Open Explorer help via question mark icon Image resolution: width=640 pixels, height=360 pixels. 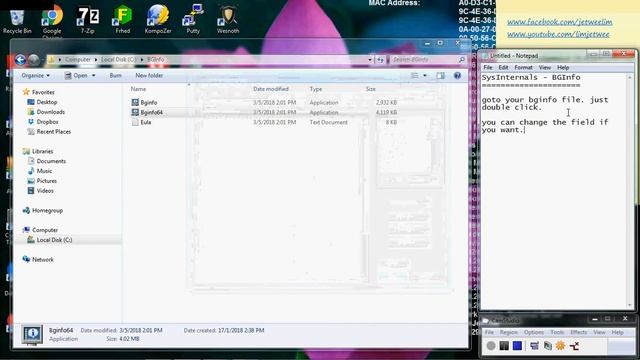pos(457,76)
